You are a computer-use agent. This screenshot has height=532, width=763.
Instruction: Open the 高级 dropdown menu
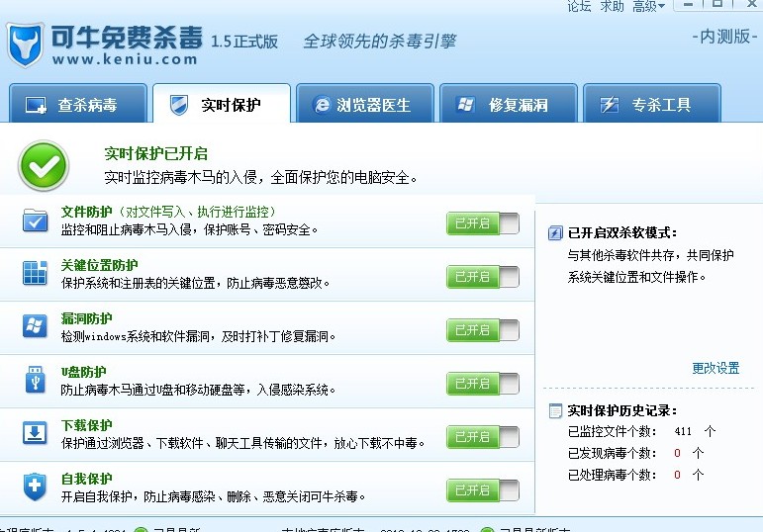648,7
